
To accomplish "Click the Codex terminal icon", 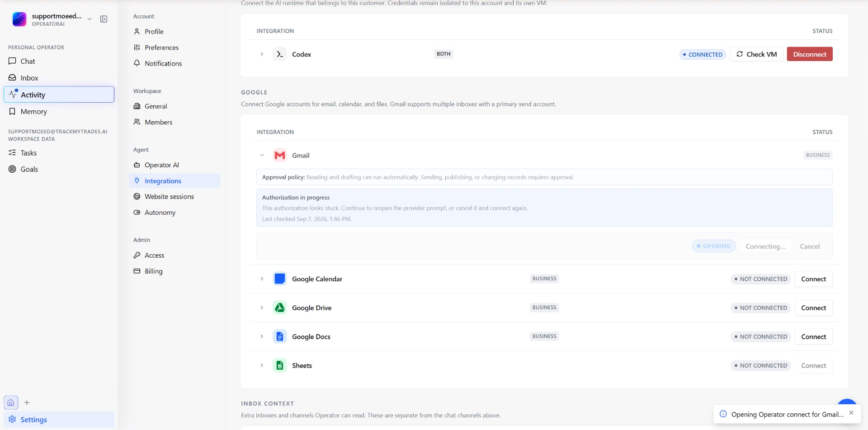I will click(x=280, y=54).
